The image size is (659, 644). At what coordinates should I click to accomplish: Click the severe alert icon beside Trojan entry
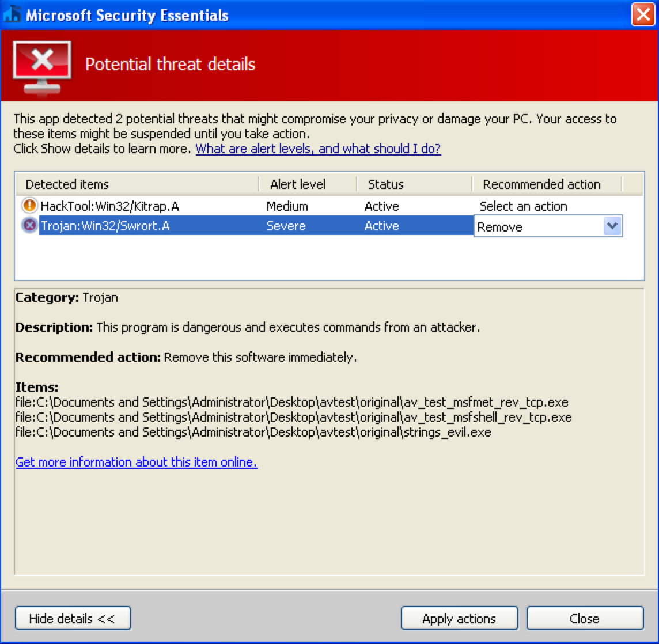point(29,226)
